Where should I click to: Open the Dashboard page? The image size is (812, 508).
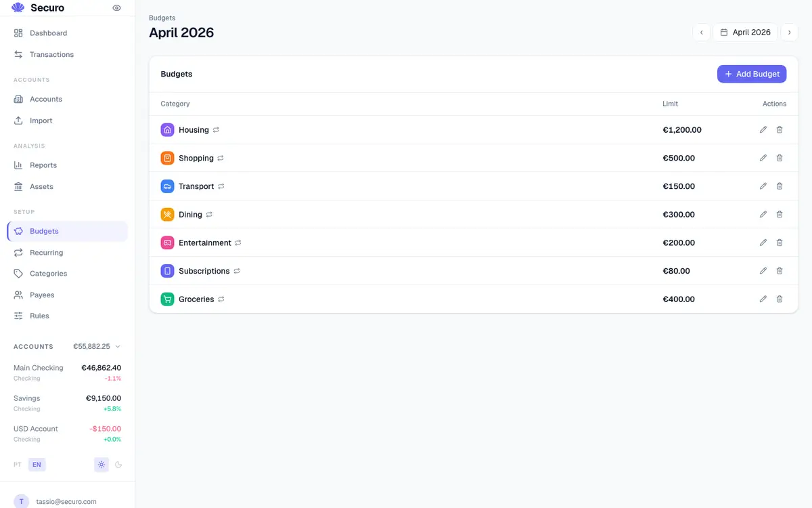[67, 33]
